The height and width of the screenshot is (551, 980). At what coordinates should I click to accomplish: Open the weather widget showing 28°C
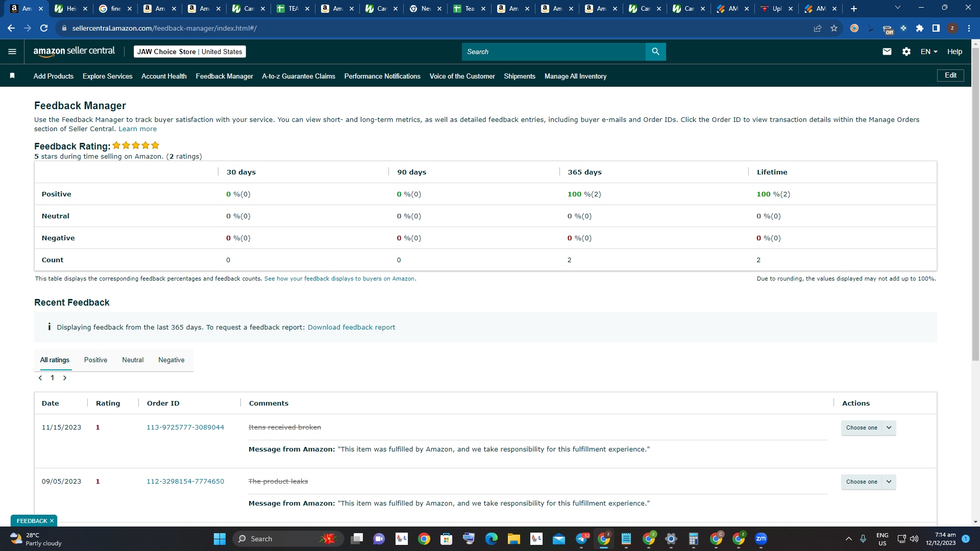click(x=36, y=539)
